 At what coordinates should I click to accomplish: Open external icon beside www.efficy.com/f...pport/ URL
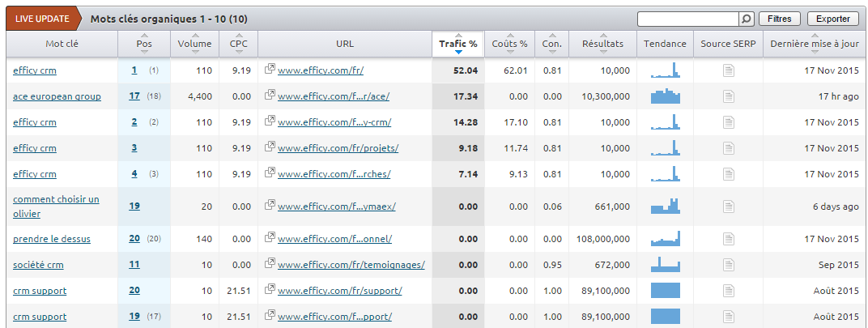[270, 315]
